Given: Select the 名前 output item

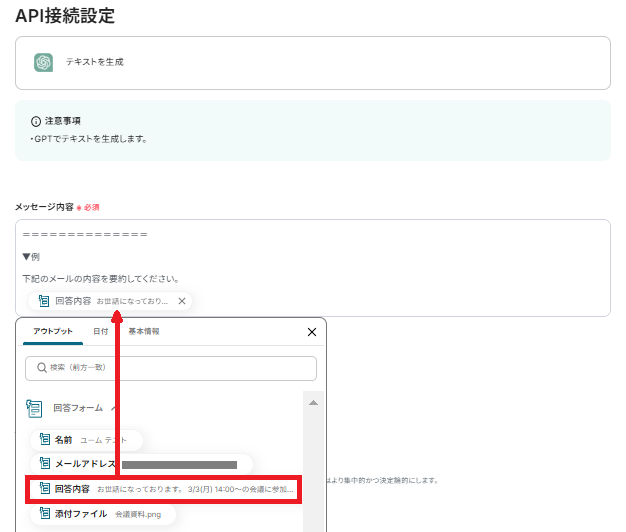Looking at the screenshot, I should [x=86, y=440].
